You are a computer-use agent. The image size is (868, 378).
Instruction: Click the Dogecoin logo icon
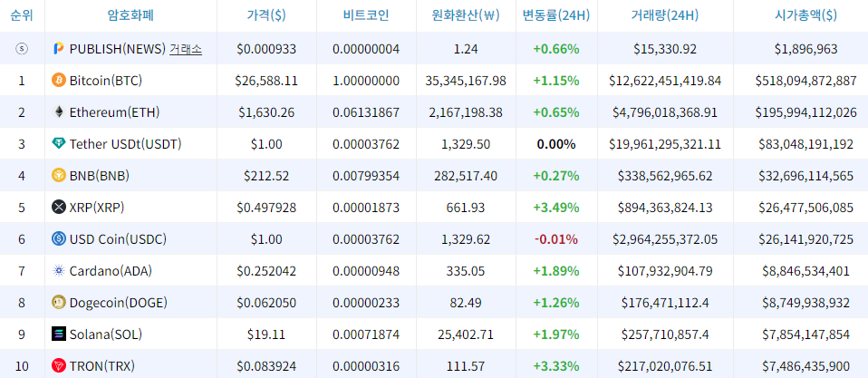tap(58, 303)
